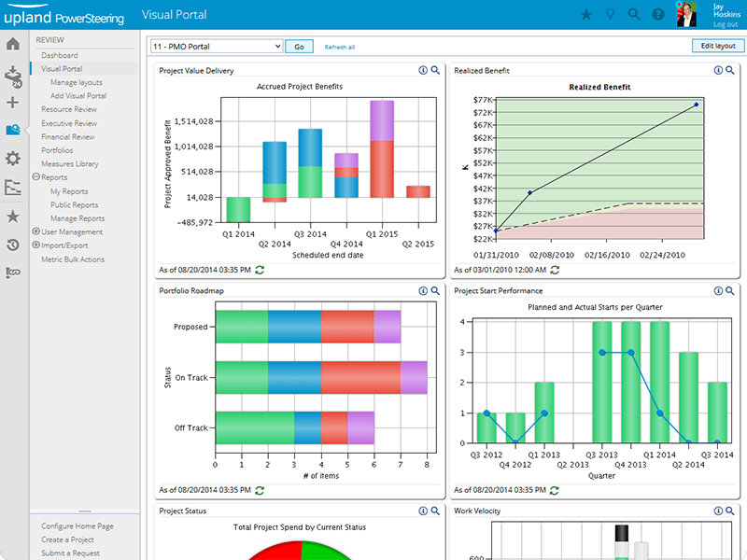Click the help question mark icon
This screenshot has width=747, height=560.
[x=658, y=14]
